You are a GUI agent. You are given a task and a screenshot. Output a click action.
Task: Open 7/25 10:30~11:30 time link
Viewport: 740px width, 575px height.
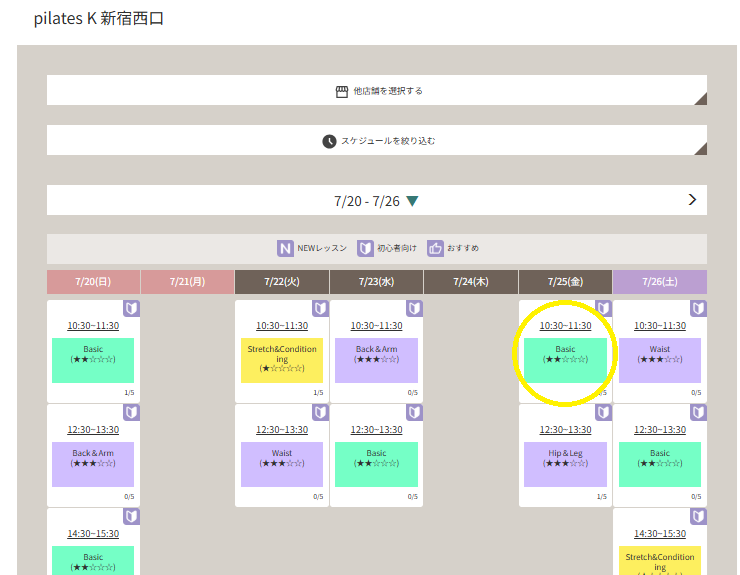(x=565, y=326)
